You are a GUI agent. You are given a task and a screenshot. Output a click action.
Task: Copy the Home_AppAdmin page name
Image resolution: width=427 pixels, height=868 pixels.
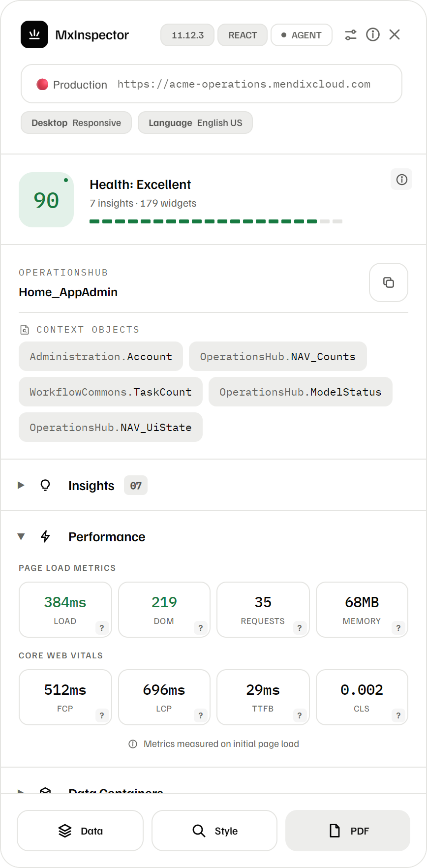389,282
